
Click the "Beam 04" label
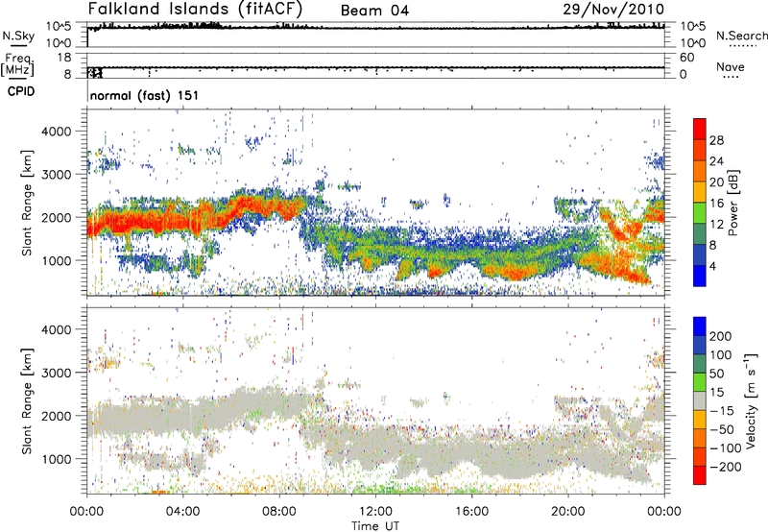[374, 11]
